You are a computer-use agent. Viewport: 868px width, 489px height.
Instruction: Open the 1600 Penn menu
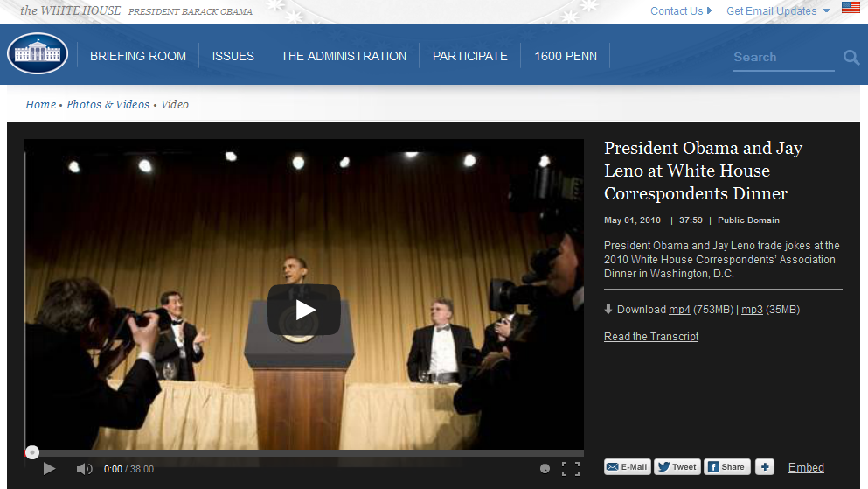tap(566, 56)
